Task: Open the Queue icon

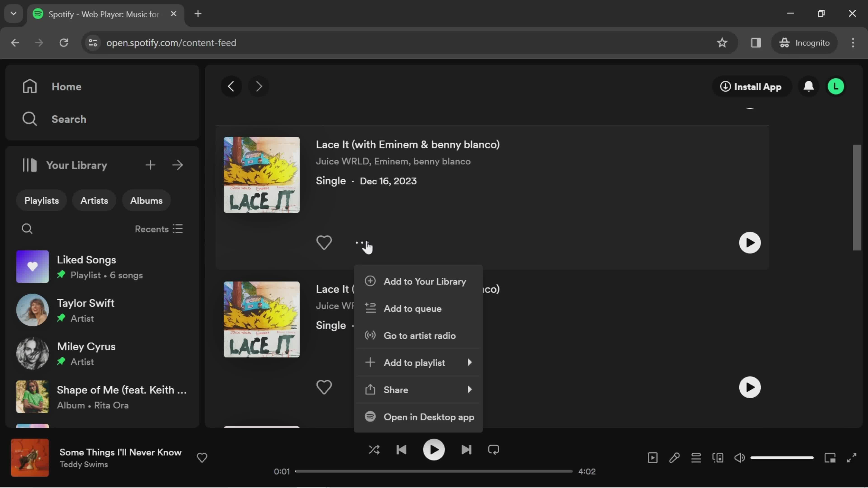Action: pyautogui.click(x=696, y=458)
